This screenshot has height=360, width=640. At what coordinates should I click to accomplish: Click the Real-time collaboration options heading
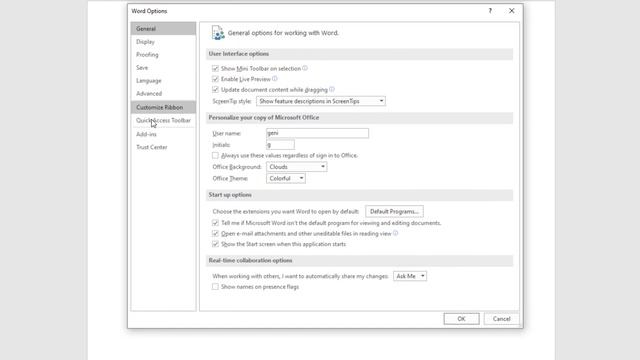click(250, 260)
